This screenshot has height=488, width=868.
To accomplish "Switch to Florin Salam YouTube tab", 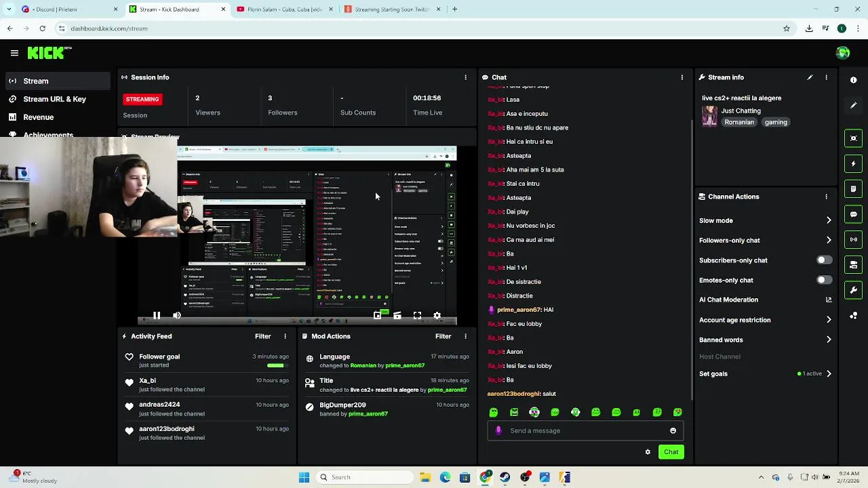I will (x=285, y=9).
